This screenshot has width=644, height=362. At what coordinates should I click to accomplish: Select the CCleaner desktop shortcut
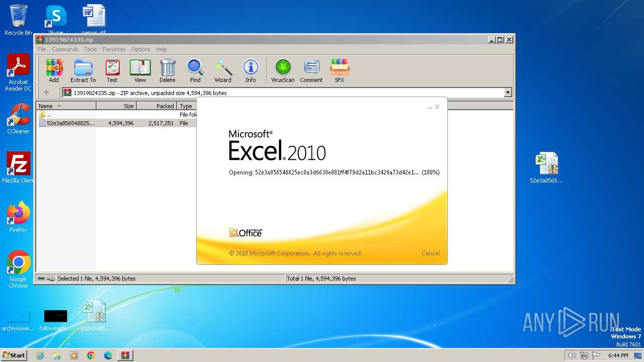pyautogui.click(x=18, y=119)
